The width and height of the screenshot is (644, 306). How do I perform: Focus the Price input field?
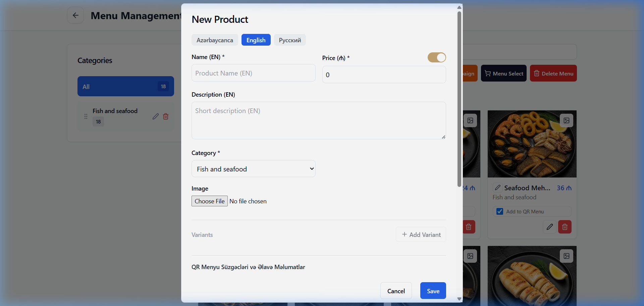tap(384, 74)
